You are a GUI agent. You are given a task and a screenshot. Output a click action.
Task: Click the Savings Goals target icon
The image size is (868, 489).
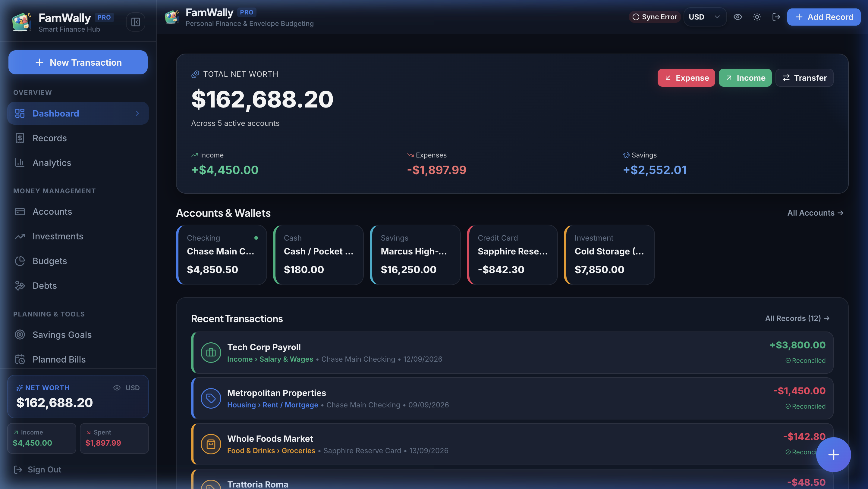tap(20, 335)
